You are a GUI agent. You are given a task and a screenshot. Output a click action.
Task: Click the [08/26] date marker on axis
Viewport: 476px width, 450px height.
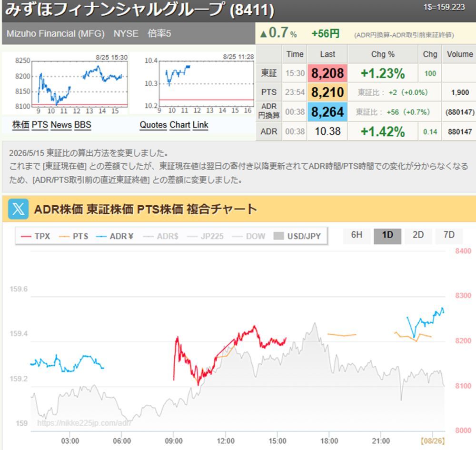click(433, 441)
